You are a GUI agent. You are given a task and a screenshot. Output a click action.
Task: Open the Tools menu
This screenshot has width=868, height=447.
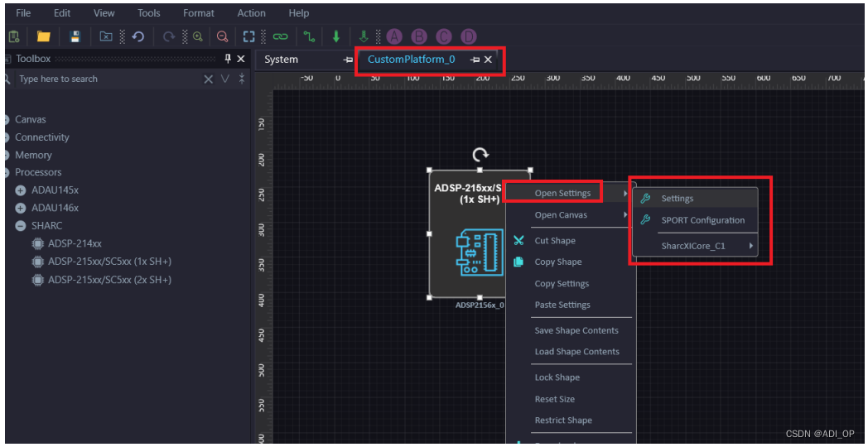point(149,12)
